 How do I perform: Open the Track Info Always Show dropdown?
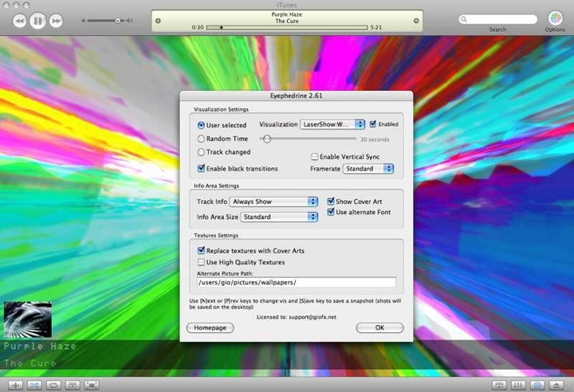coord(273,202)
